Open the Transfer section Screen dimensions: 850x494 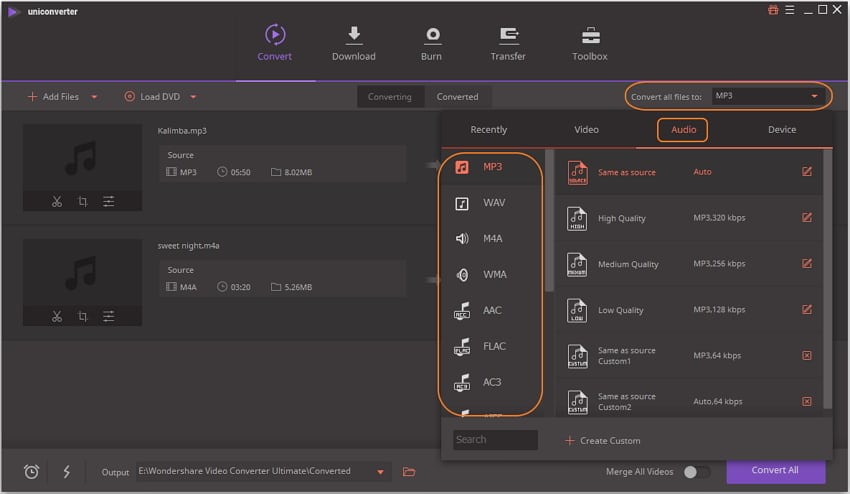point(508,43)
